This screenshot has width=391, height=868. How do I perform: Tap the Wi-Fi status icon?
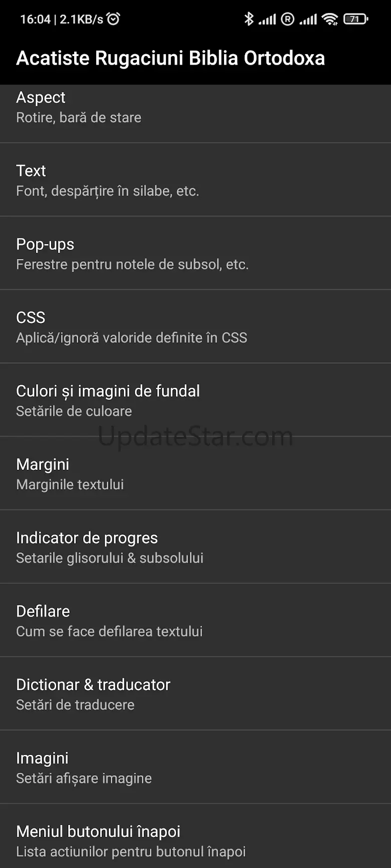coord(330,19)
